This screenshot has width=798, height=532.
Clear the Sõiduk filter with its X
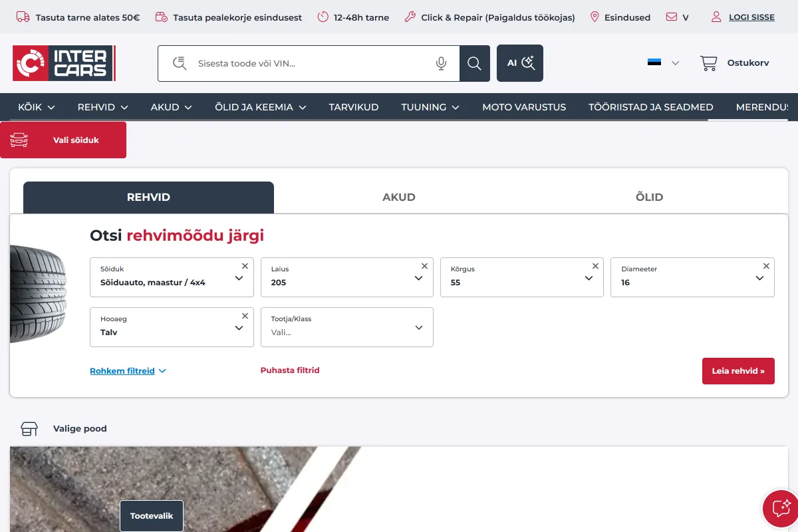point(245,266)
